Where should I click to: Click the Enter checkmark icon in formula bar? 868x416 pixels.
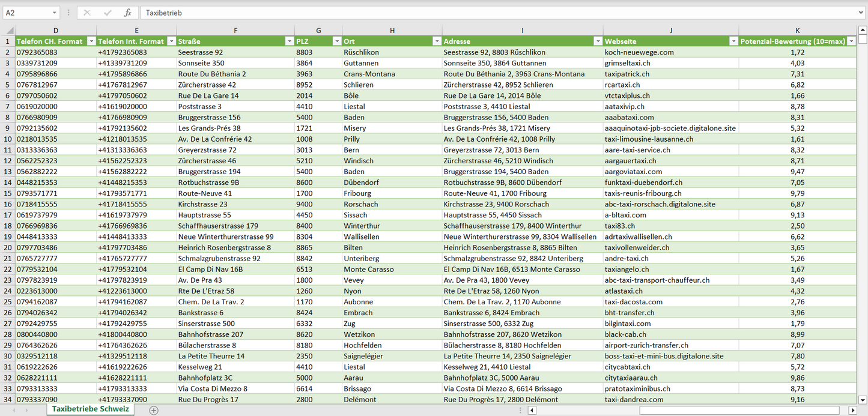[x=108, y=13]
